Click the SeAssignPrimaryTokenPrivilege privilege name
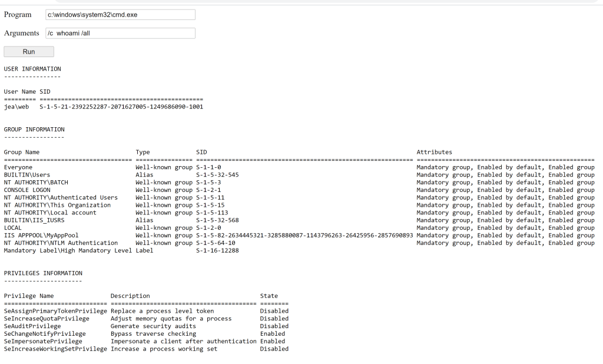Screen dimensions: 603x364 coord(55,311)
